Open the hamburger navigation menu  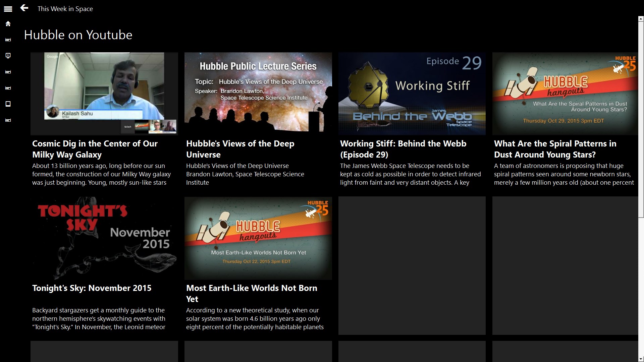coord(8,9)
